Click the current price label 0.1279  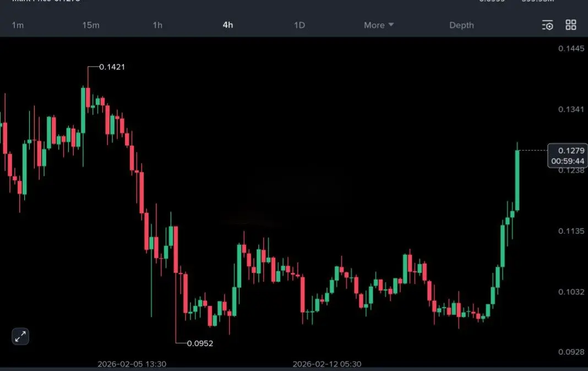click(x=571, y=151)
